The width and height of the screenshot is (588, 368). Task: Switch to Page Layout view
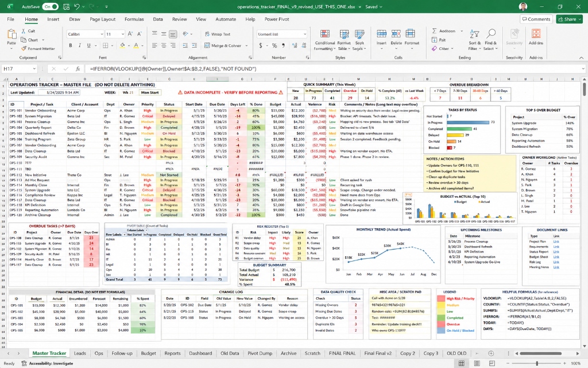pyautogui.click(x=477, y=363)
